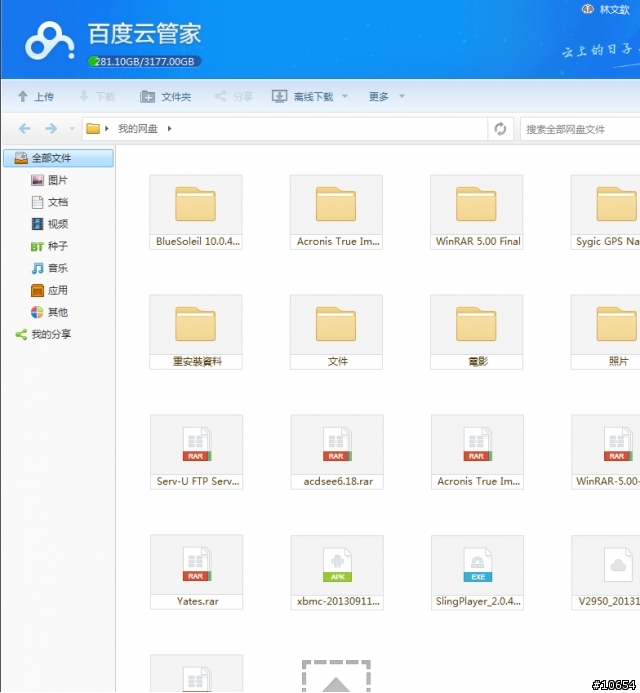
Task: Select the 文件 folder
Action: coord(336,332)
